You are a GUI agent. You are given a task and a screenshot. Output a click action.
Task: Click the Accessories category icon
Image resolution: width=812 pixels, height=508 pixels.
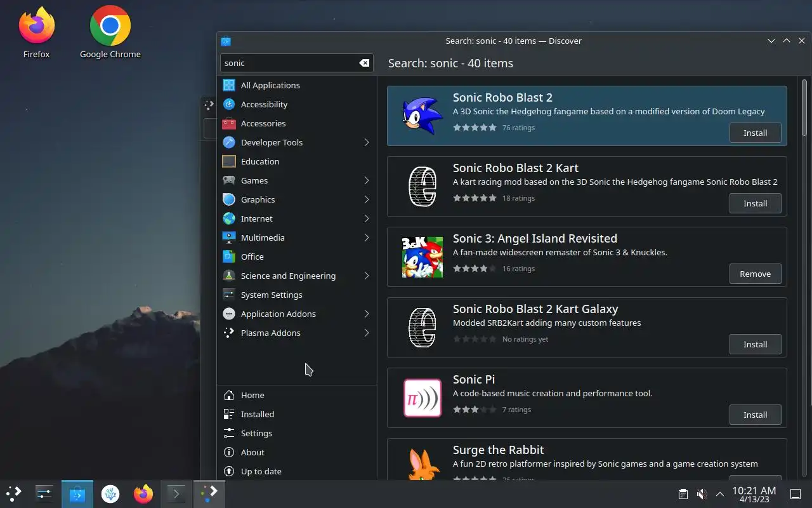coord(229,123)
